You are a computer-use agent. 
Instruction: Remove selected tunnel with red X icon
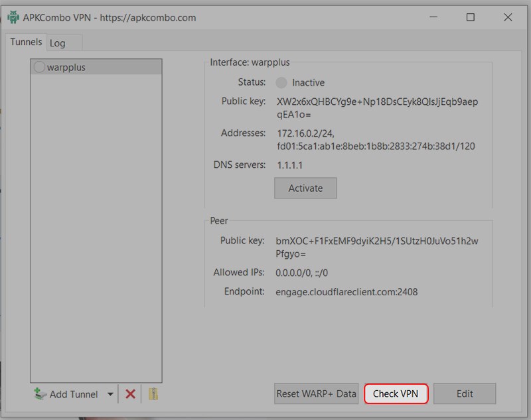point(130,394)
